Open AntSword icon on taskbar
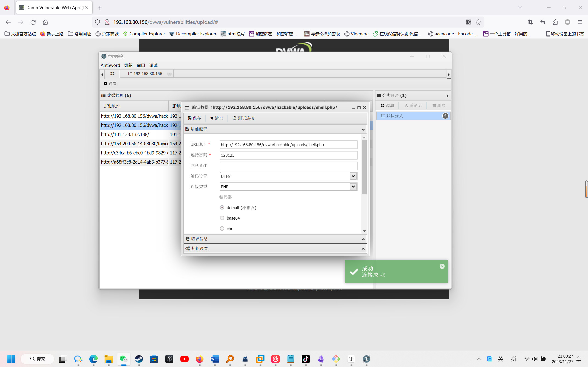The image size is (588, 367). [366, 359]
